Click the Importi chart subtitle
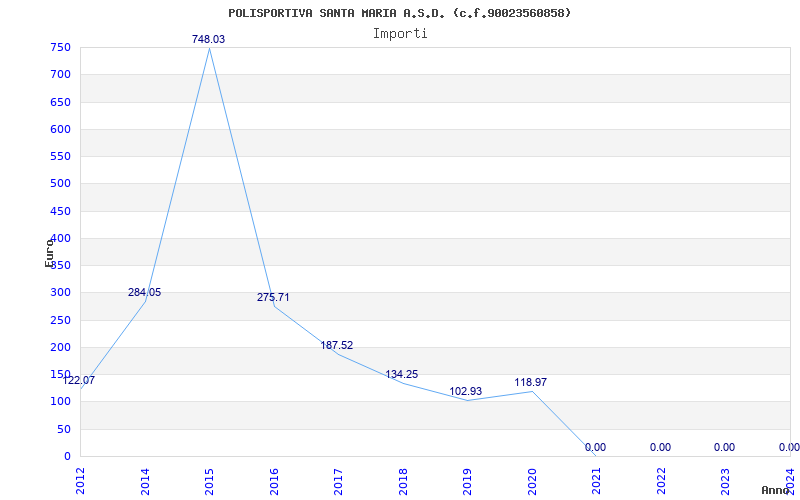This screenshot has width=800, height=500. pos(400,34)
